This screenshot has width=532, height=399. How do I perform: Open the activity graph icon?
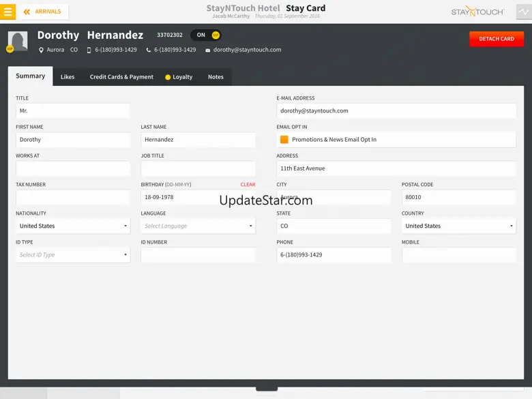tap(524, 12)
